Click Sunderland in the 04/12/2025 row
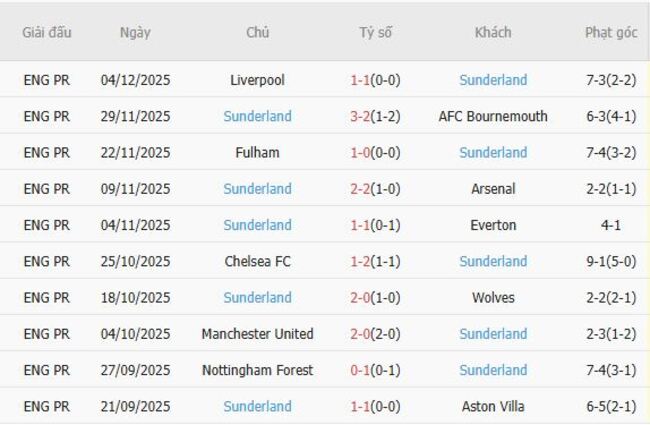 point(493,80)
